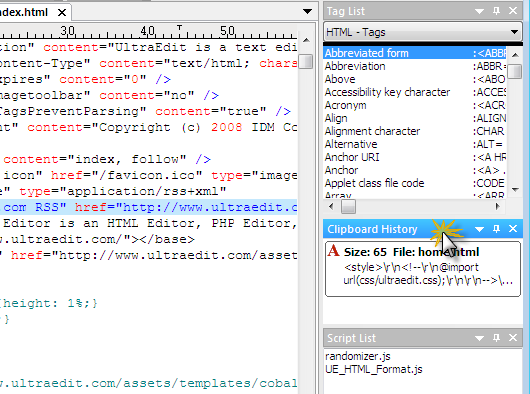Select the 'Abbreviation' tag entry
Screen dimensions: 530x394
(x=415, y=66)
